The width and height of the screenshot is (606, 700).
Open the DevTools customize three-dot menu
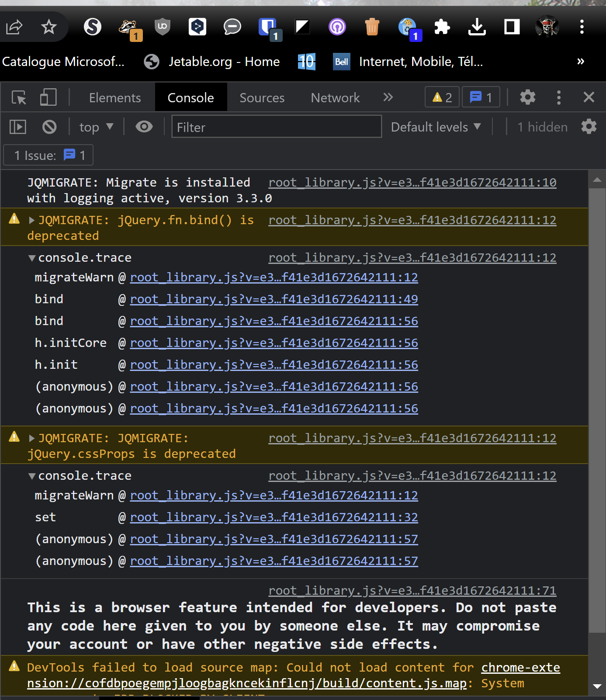(559, 97)
